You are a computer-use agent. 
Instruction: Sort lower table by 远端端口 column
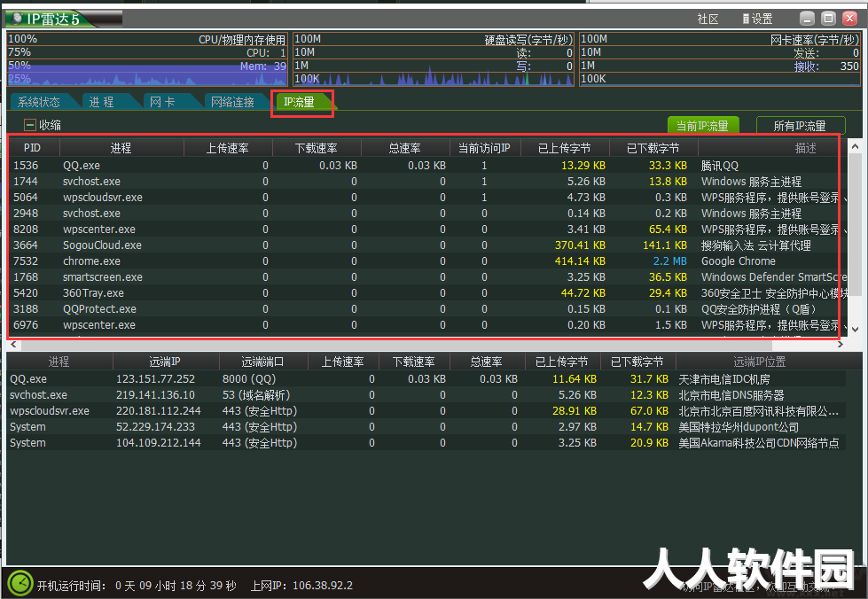click(x=262, y=362)
